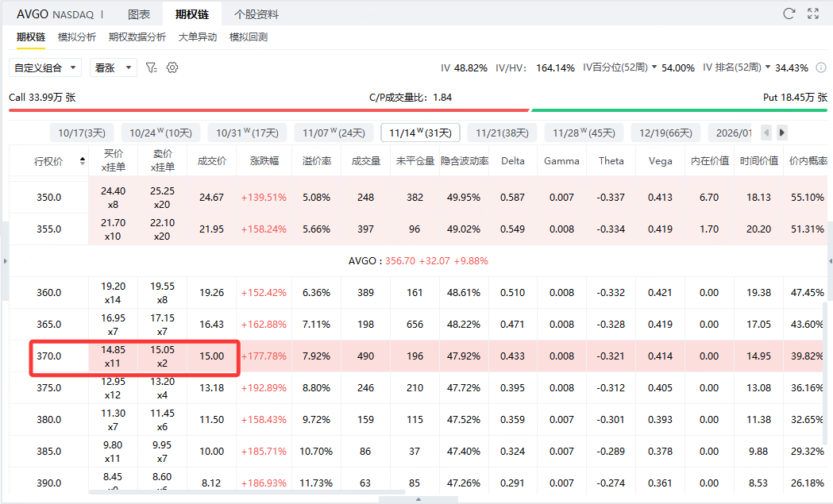Select the 大单异动 sub-tab
The width and height of the screenshot is (833, 504).
[198, 37]
